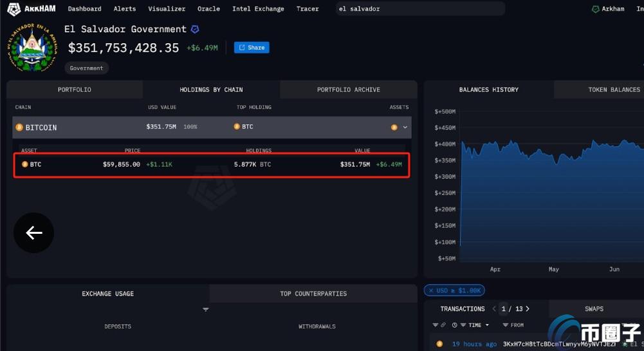Switch to the Portfolio tab
The width and height of the screenshot is (644, 351).
[75, 90]
